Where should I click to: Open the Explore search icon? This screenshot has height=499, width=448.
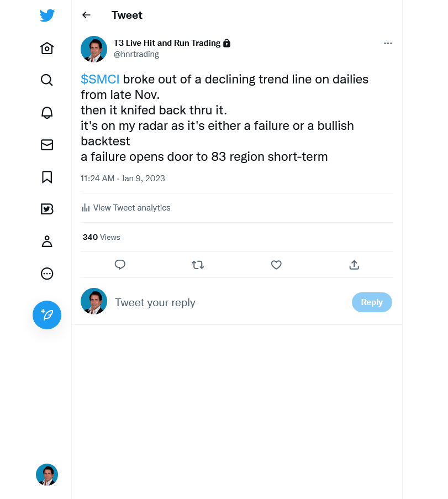(47, 80)
